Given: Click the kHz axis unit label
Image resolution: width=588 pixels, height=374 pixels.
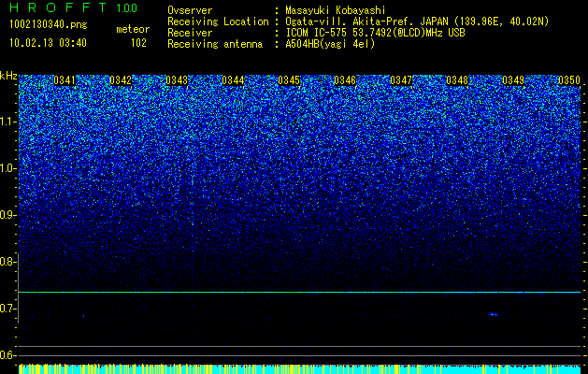Looking at the screenshot, I should click(x=8, y=76).
